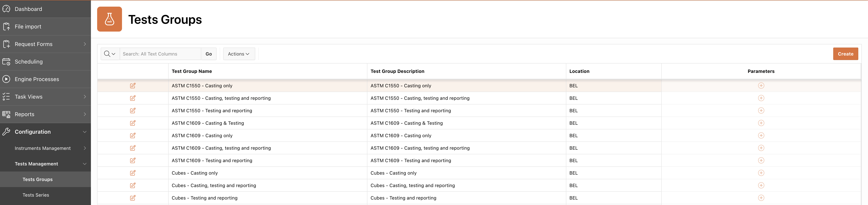Expand Instruments Management submenu
The width and height of the screenshot is (868, 205).
[85, 148]
